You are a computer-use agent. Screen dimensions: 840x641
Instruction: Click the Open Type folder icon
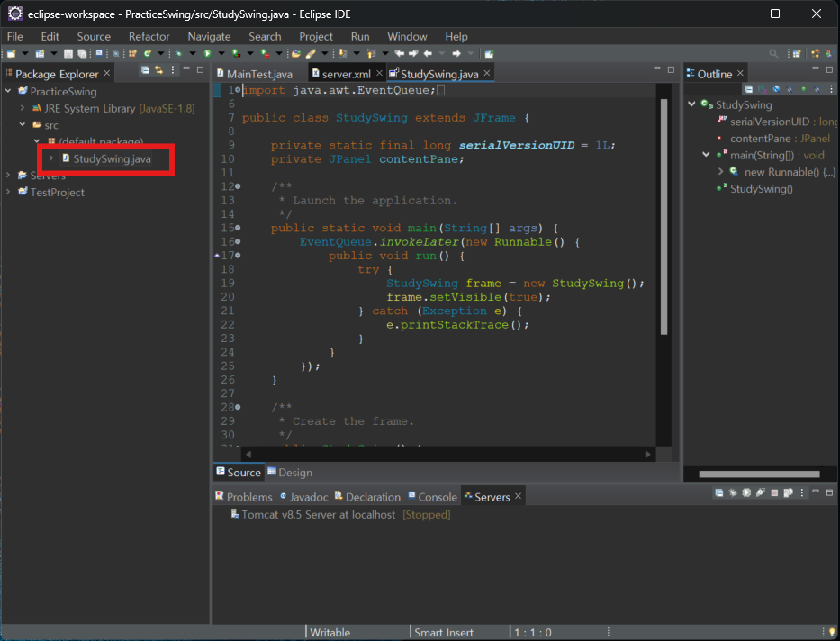coord(296,53)
